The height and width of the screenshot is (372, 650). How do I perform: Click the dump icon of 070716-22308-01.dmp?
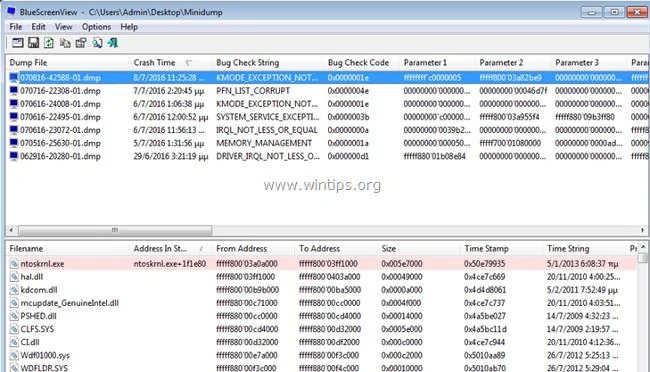[x=14, y=91]
